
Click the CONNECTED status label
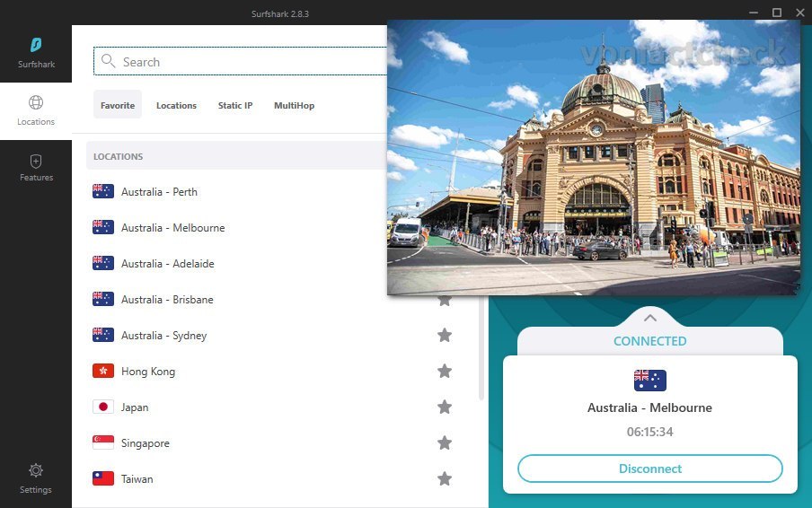click(x=650, y=341)
